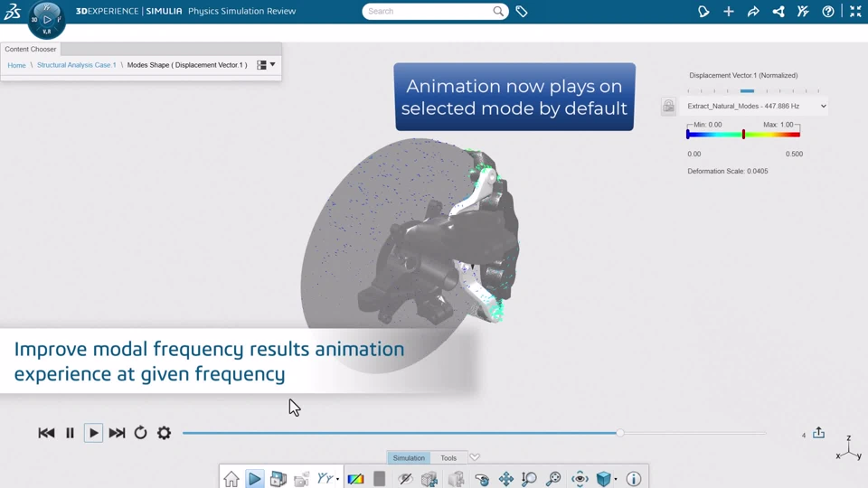Click the share arrow icon in top bar
The height and width of the screenshot is (488, 868).
753,11
